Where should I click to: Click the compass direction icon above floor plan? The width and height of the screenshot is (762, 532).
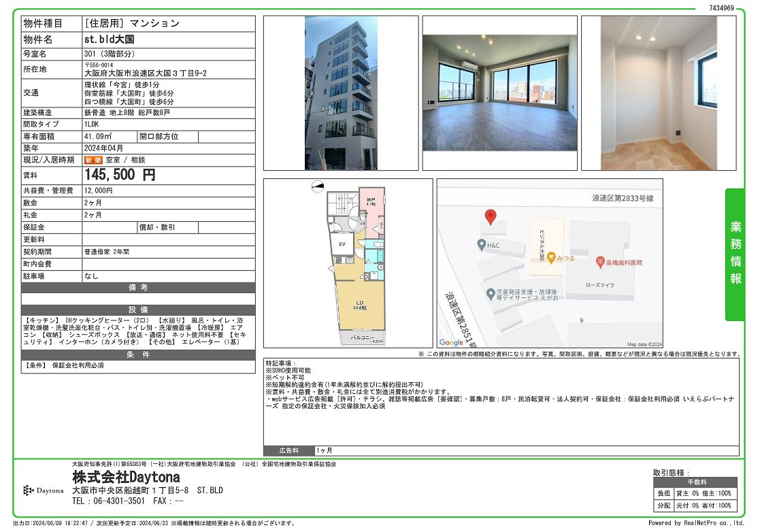pyautogui.click(x=317, y=186)
